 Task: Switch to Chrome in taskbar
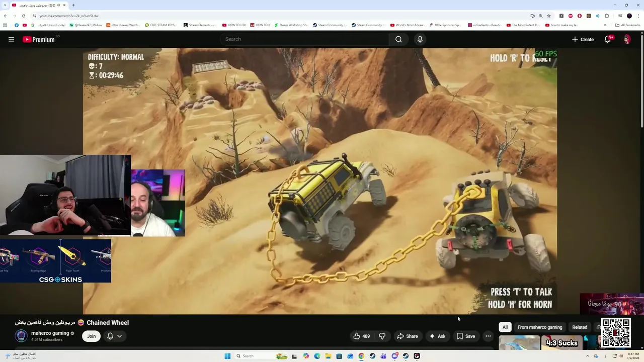[x=361, y=356]
